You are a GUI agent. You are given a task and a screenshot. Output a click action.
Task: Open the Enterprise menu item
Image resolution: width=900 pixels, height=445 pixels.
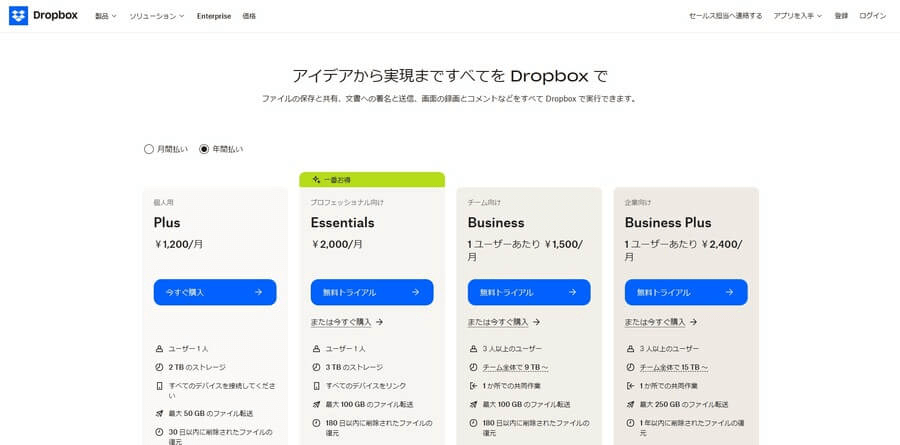point(214,16)
